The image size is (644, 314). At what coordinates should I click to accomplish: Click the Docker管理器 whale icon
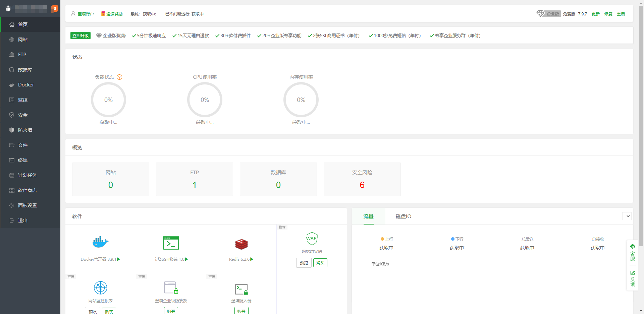(100, 242)
